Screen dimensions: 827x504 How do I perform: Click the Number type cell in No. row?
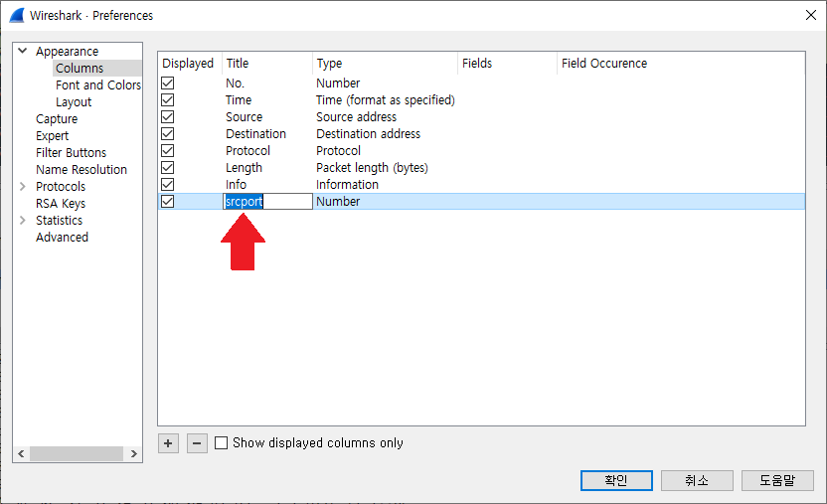pos(338,83)
